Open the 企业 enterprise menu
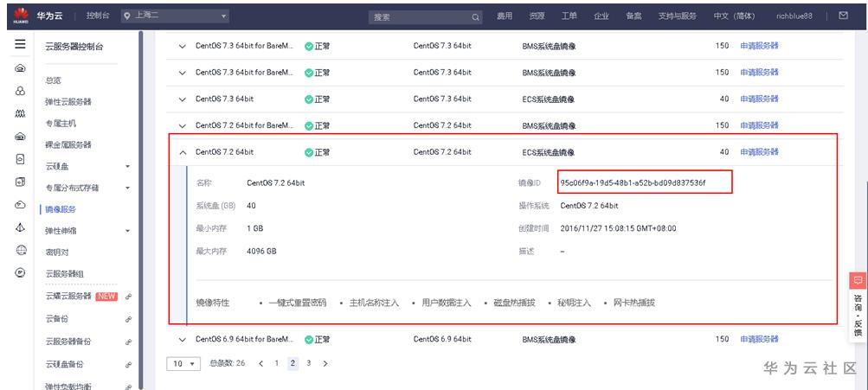Image resolution: width=868 pixels, height=390 pixels. tap(601, 16)
